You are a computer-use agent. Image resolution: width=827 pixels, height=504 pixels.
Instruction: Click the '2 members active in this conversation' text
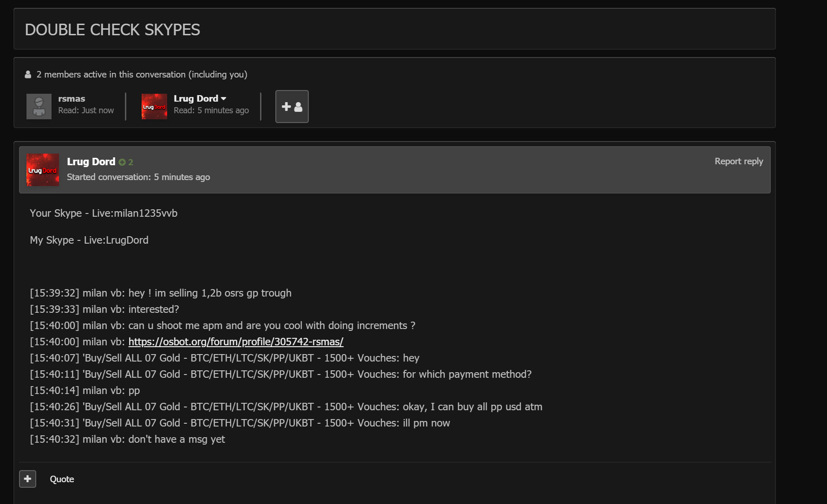coord(142,74)
